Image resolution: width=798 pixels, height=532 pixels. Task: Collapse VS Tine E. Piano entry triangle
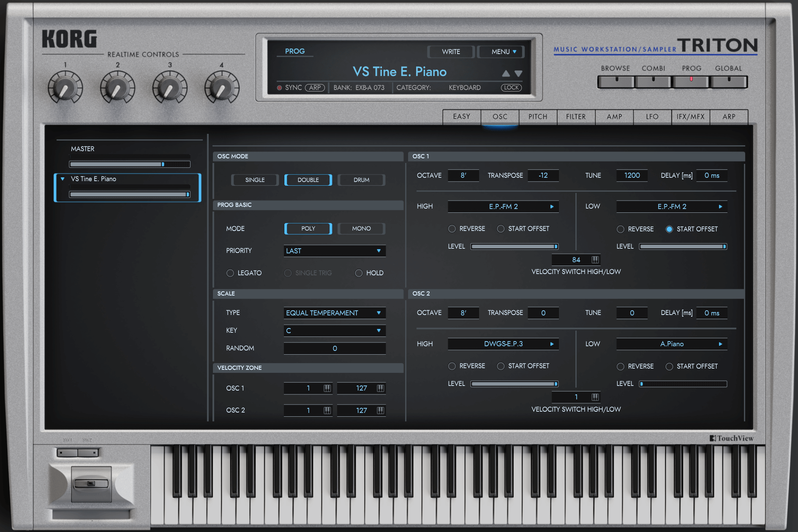(x=63, y=179)
